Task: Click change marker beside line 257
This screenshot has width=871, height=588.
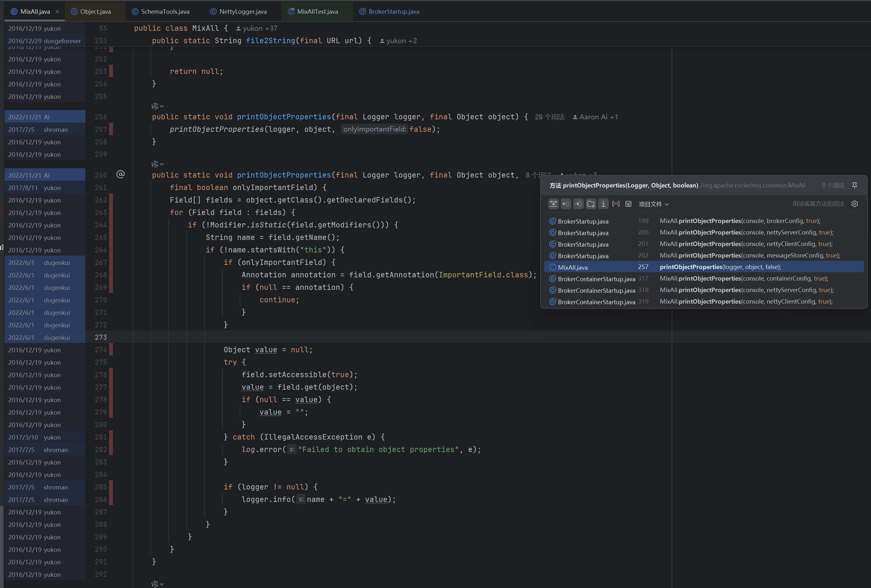Action: (111, 129)
